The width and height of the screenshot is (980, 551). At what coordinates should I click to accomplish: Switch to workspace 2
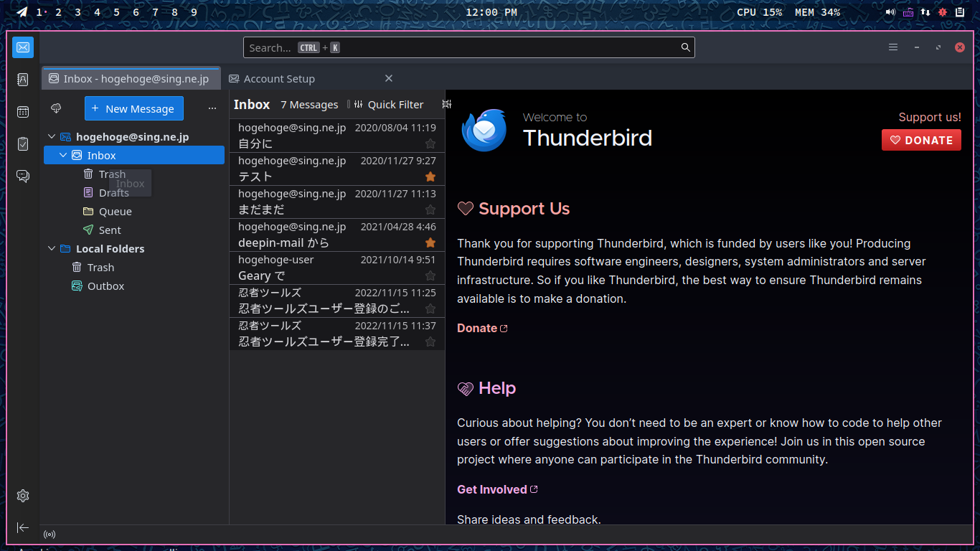tap(59, 12)
